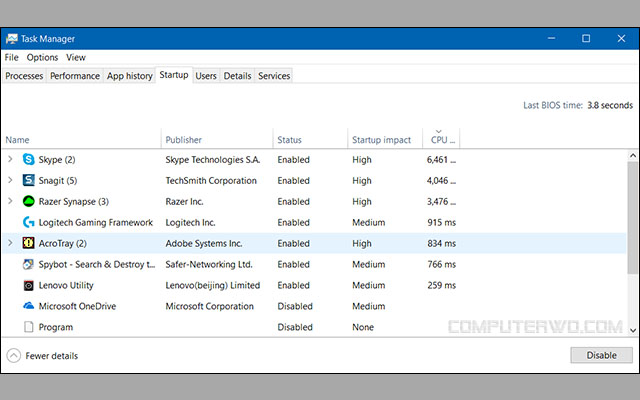The image size is (640, 400).
Task: Sort by the CPU column header
Action: (441, 140)
